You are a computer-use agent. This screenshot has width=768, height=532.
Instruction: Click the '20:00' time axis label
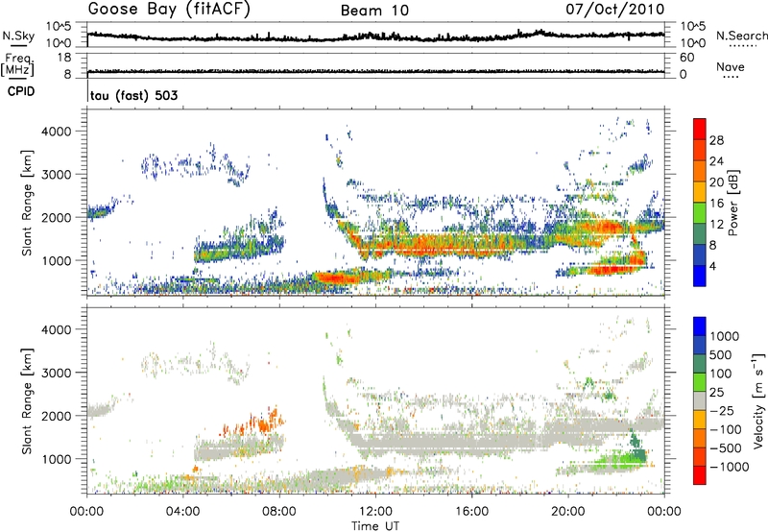click(567, 512)
